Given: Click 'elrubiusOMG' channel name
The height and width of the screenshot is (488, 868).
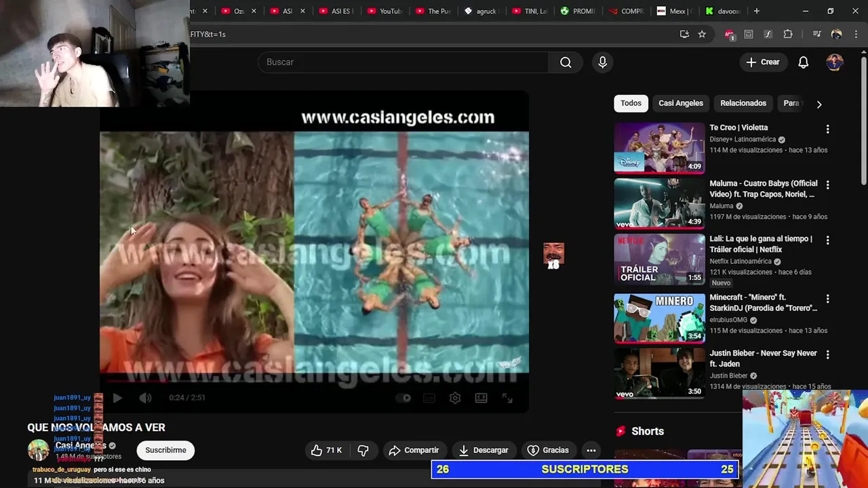Looking at the screenshot, I should tap(728, 320).
